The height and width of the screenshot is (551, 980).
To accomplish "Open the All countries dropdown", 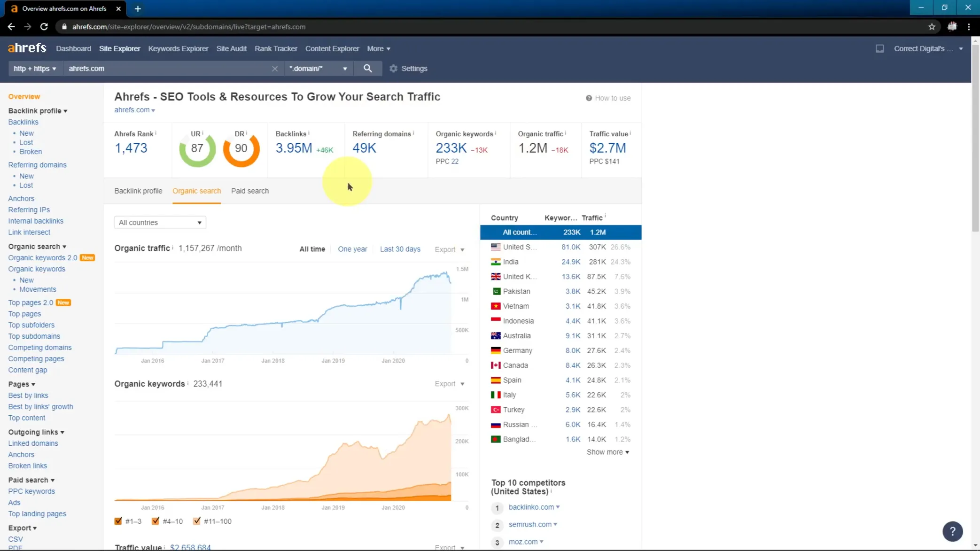I will coord(160,222).
